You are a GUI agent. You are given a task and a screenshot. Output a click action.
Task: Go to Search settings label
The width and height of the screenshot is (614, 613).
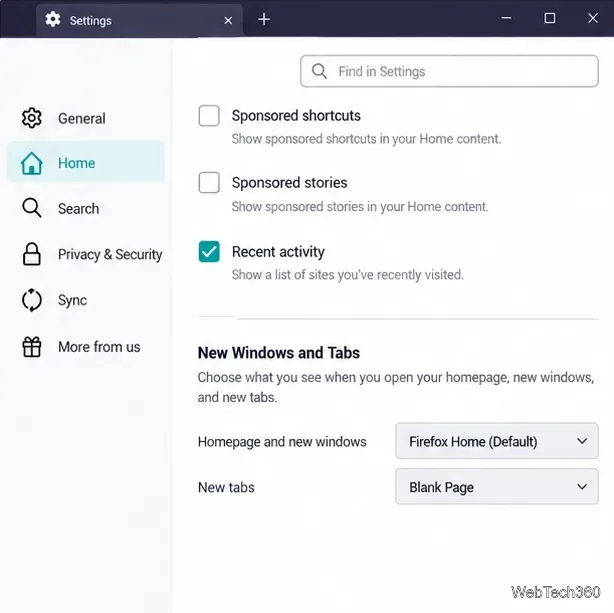pyautogui.click(x=78, y=209)
